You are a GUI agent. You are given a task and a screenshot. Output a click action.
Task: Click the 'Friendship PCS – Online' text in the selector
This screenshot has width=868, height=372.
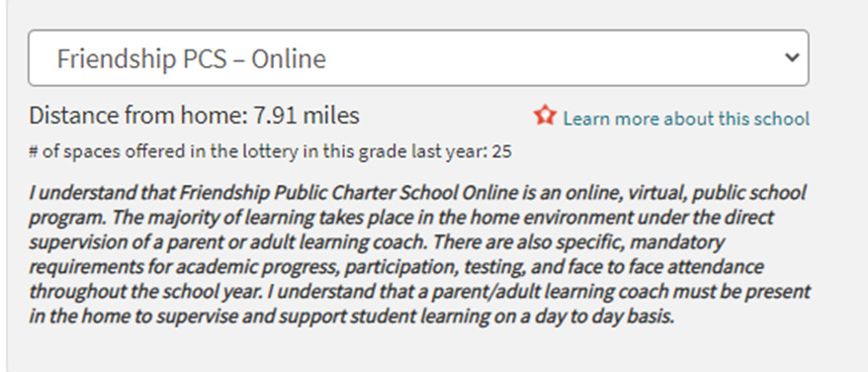(192, 58)
